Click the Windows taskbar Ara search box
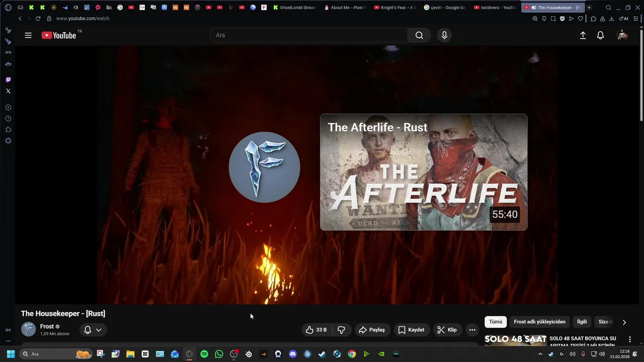 coord(56,354)
